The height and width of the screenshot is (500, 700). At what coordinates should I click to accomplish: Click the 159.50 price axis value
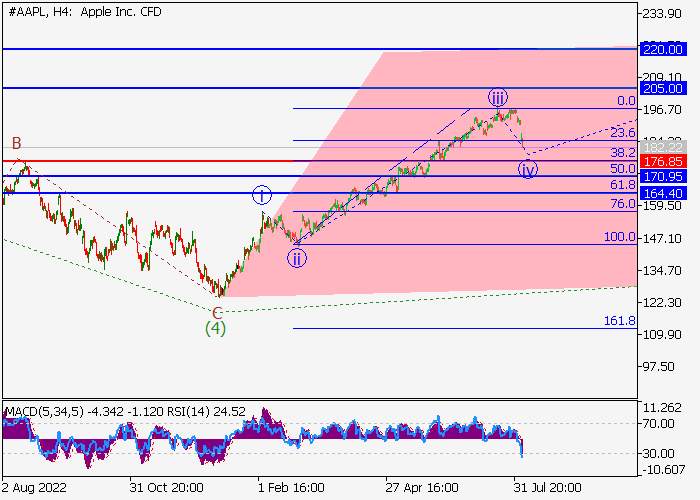pos(662,206)
